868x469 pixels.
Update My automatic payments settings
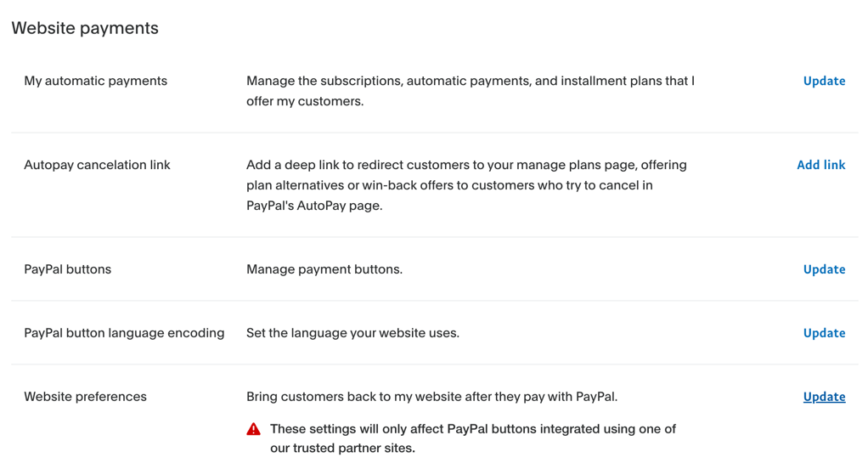(x=825, y=81)
